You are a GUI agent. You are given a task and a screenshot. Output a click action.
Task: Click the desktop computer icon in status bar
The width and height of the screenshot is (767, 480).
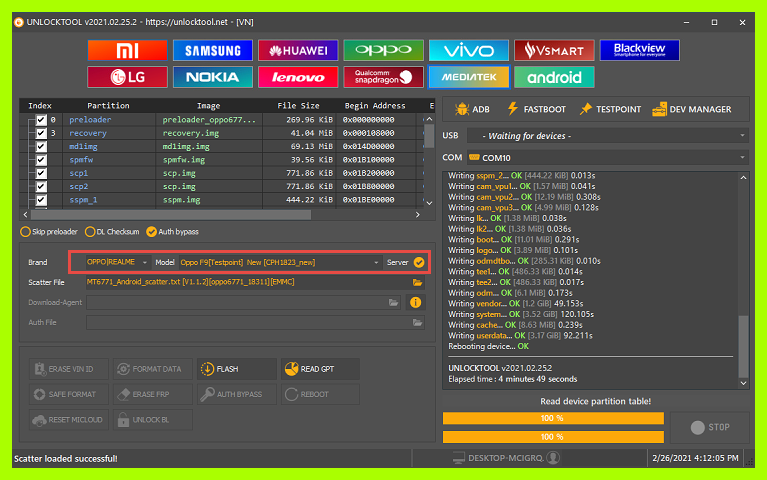coord(458,458)
